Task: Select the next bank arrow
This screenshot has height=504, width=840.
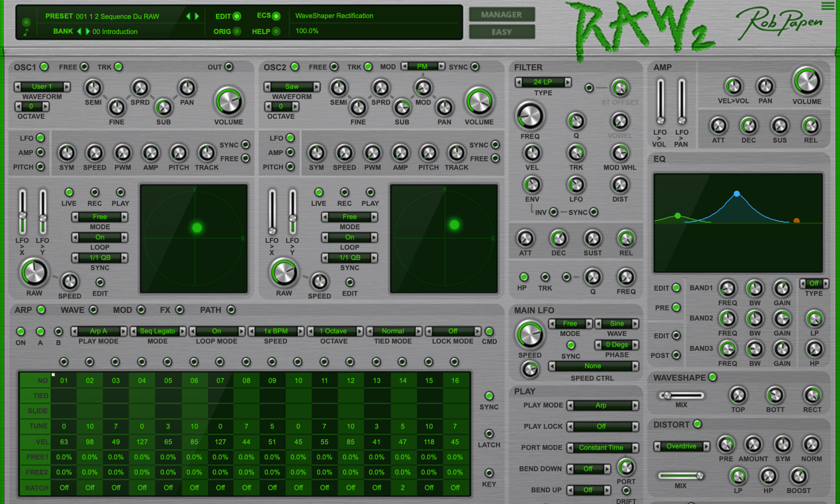Action: tap(87, 31)
